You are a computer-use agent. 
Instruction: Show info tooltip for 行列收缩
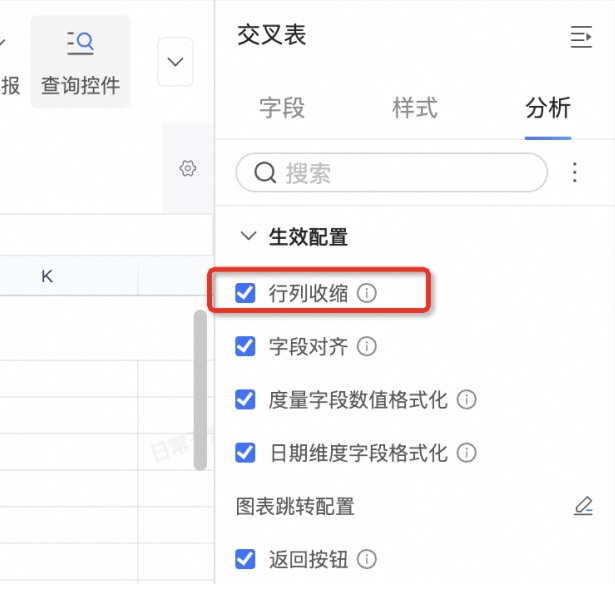367,293
